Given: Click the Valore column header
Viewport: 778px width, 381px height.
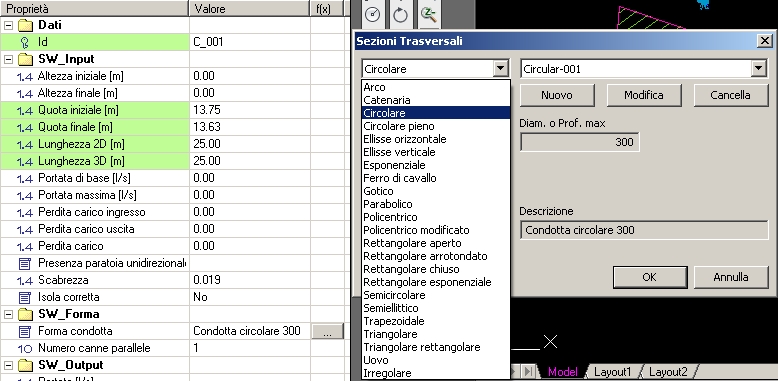Looking at the screenshot, I should click(x=250, y=8).
